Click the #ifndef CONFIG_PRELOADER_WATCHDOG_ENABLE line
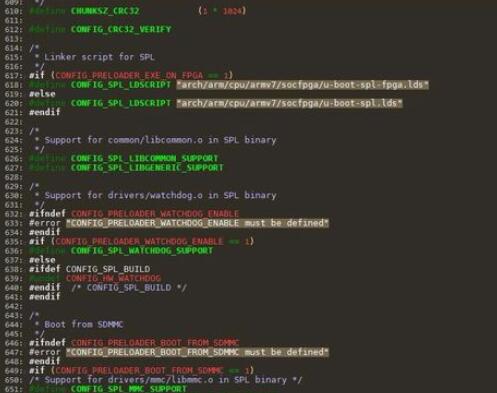The image size is (497, 393). tap(134, 214)
